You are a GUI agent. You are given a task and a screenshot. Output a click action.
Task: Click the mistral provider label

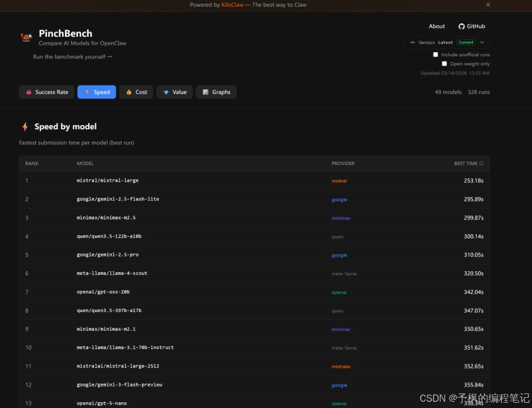click(x=339, y=181)
